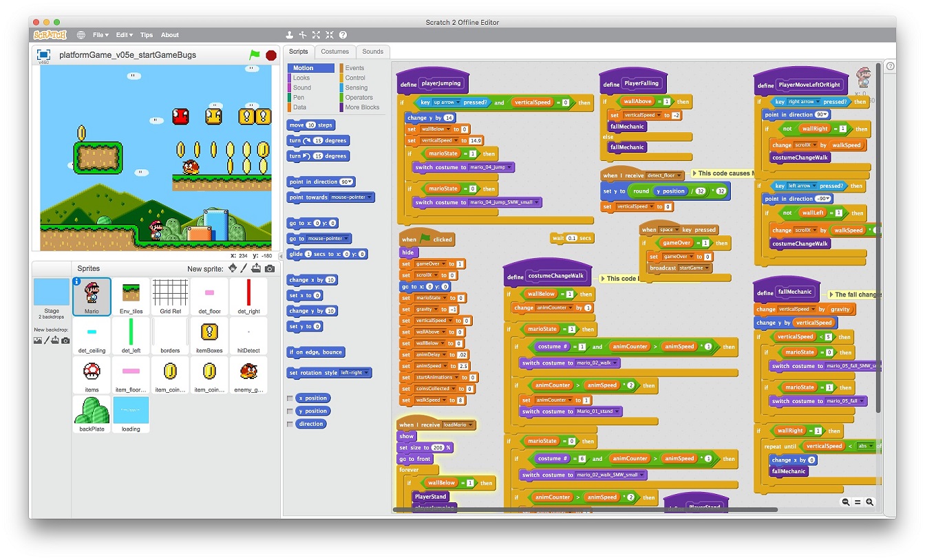Open Mario sprite info button
Viewport: 925px width, 560px height.
[x=77, y=282]
